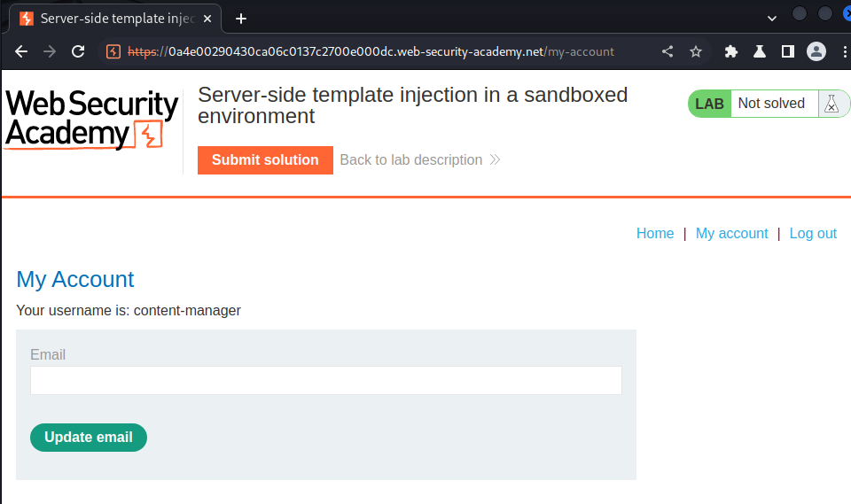Expand the tab search chevron
Screen dimensions: 851x504
(772, 19)
